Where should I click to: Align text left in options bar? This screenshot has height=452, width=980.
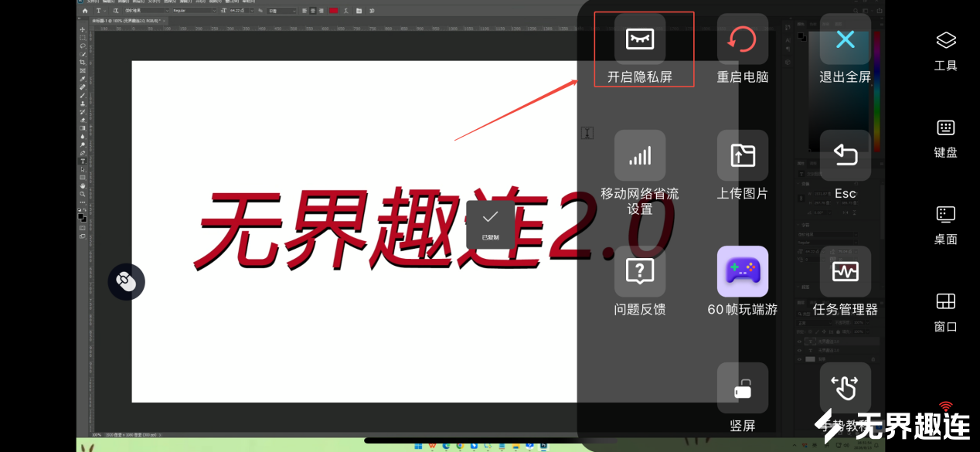click(x=305, y=11)
